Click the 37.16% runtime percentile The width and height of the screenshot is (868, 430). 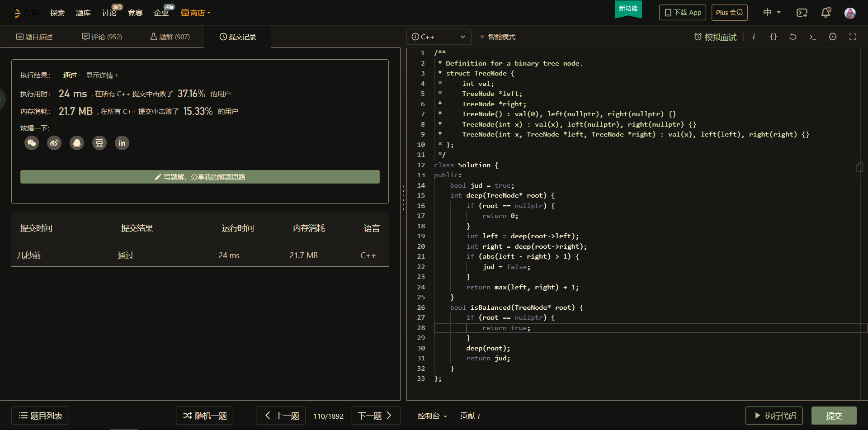(191, 94)
